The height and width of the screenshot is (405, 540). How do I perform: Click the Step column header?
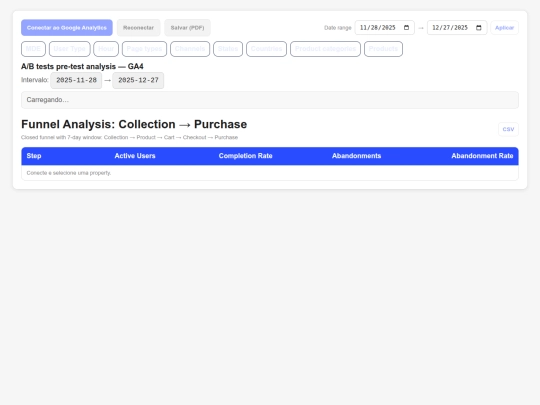(34, 156)
